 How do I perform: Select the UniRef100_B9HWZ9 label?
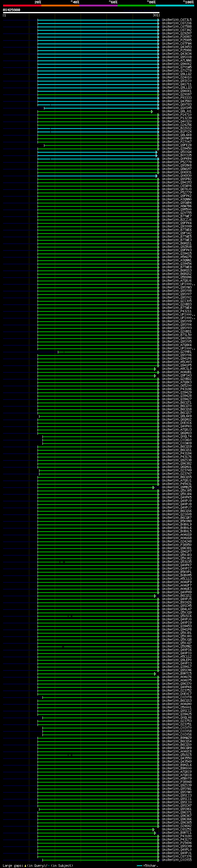coord(177,738)
